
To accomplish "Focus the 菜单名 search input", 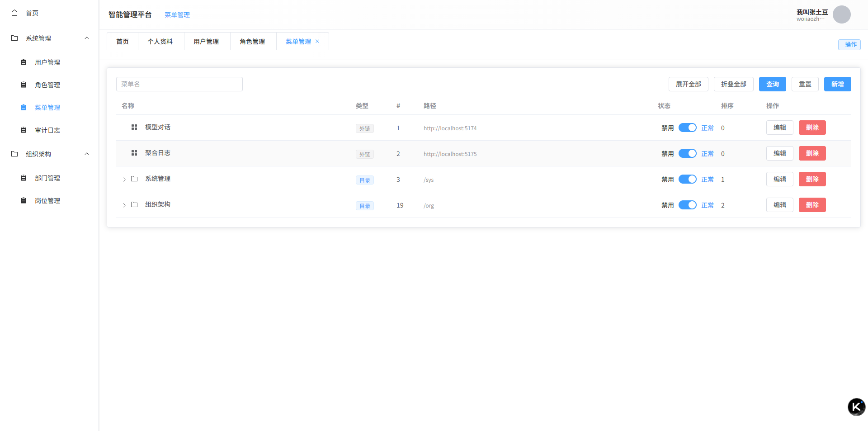I will pos(179,84).
